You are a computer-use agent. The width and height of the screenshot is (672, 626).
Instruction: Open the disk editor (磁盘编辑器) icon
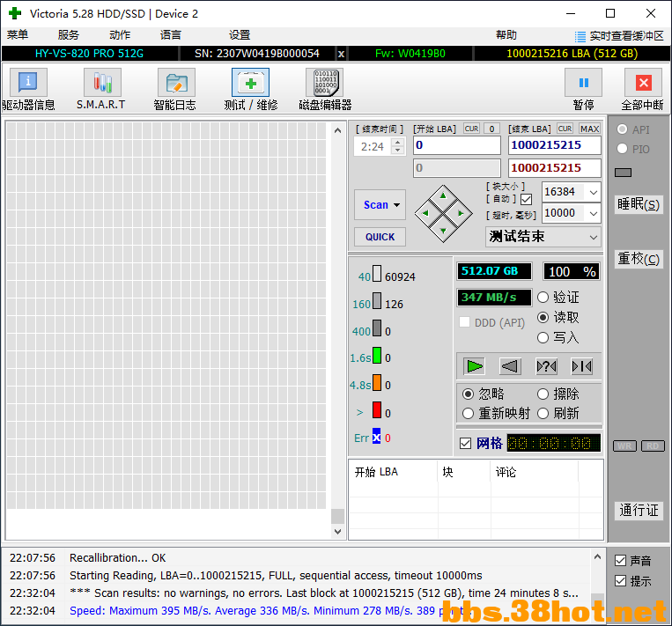pyautogui.click(x=325, y=82)
